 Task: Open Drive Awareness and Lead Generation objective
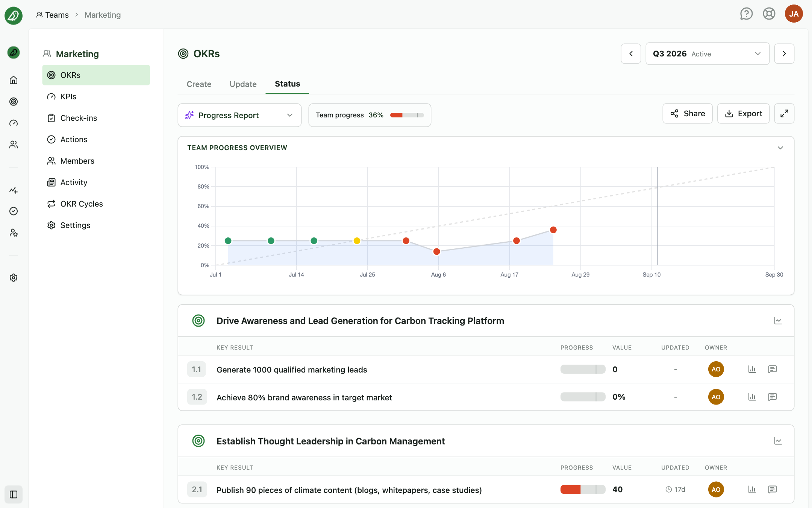(x=360, y=321)
